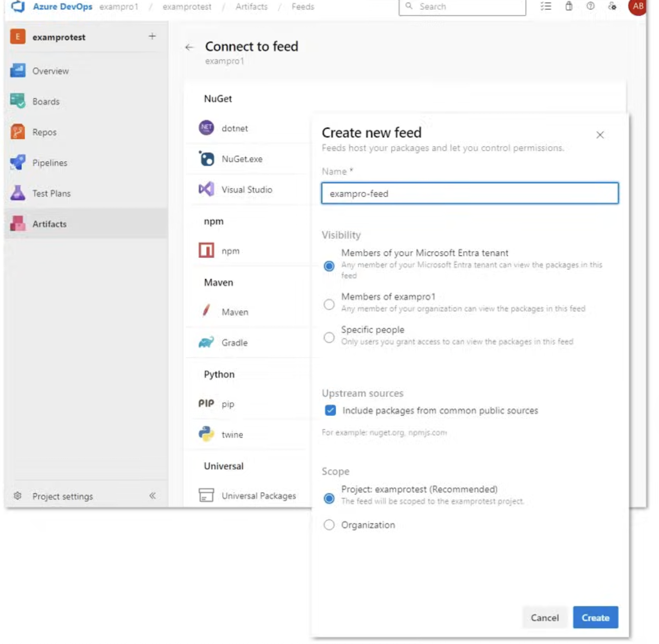Click the user settings icon in header
This screenshot has width=659, height=644.
[612, 7]
